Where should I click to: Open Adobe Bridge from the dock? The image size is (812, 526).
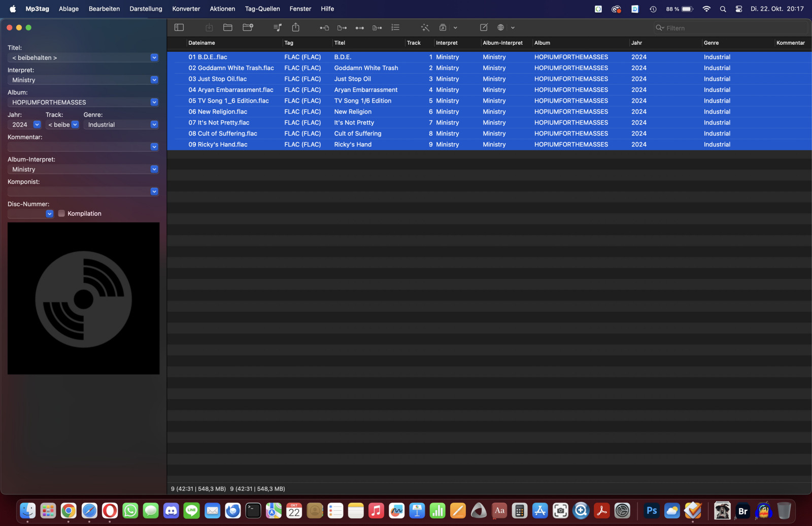click(x=743, y=510)
